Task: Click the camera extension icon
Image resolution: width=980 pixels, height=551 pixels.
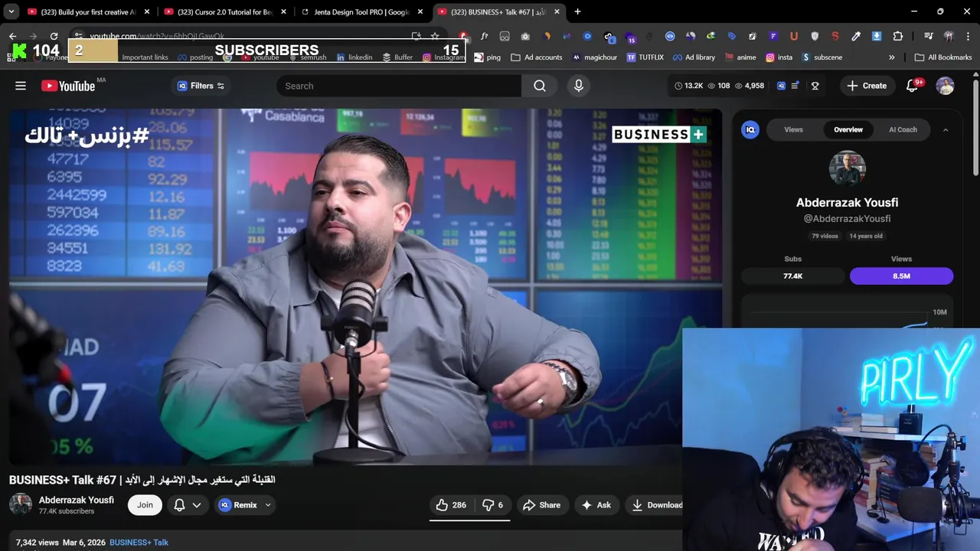Action: pos(525,36)
